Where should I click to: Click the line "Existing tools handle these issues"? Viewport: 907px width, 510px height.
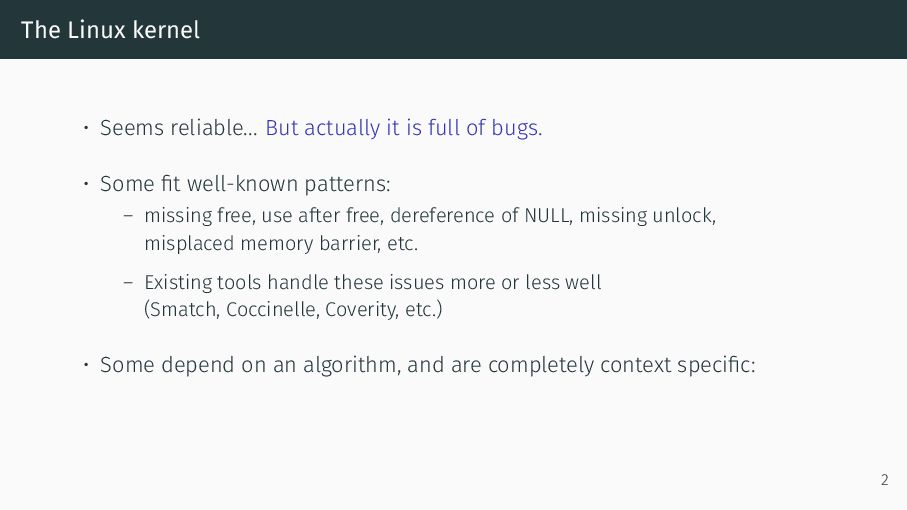click(x=373, y=282)
